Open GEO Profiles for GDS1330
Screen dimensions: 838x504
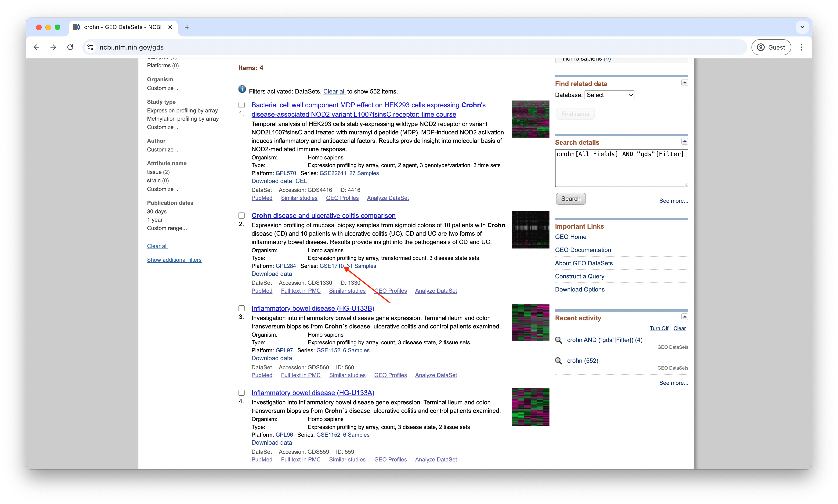click(391, 291)
